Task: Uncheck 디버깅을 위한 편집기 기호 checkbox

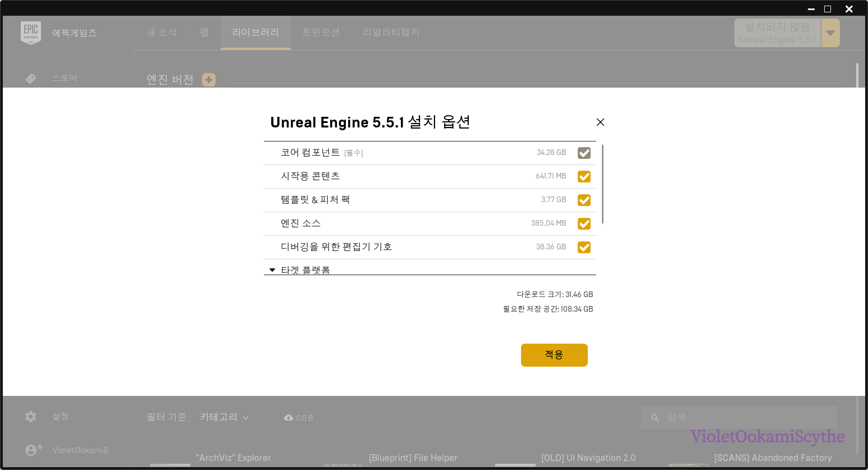Action: point(584,247)
